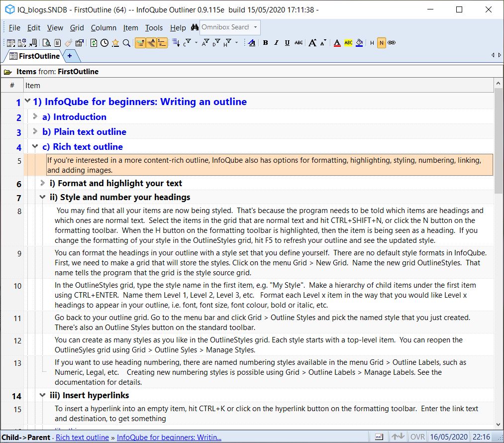This screenshot has height=443, width=504.
Task: Toggle underline formatting
Action: pyautogui.click(x=287, y=43)
